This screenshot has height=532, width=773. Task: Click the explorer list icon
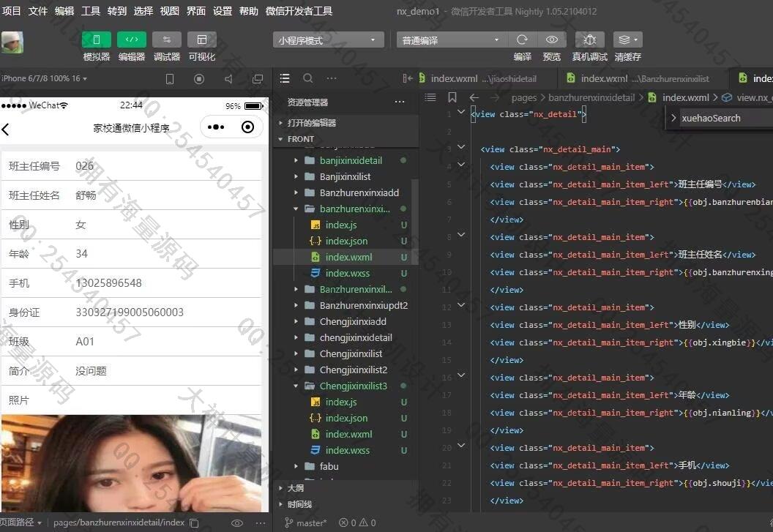(x=285, y=78)
